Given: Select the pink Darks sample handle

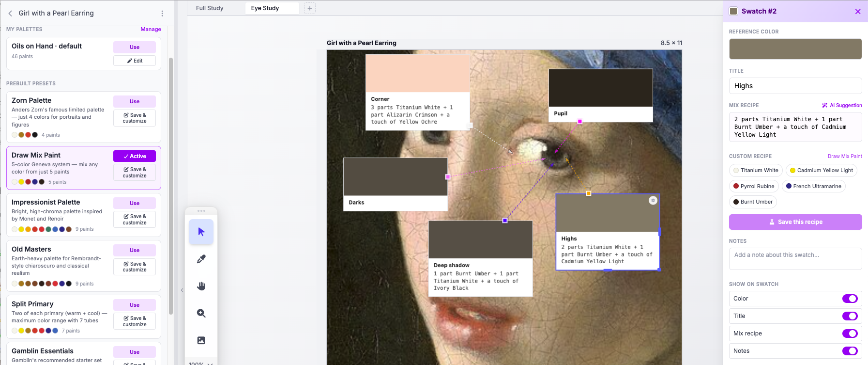Looking at the screenshot, I should point(448,177).
